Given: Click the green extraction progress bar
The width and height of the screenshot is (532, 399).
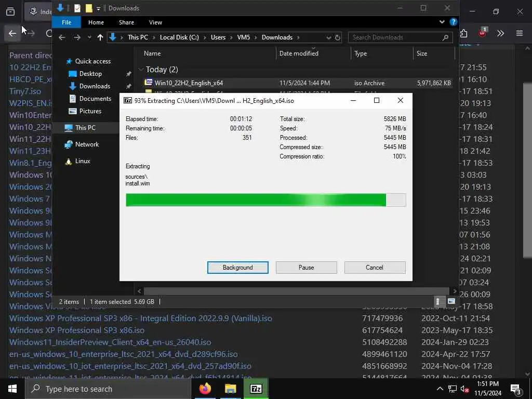Looking at the screenshot, I should pyautogui.click(x=265, y=200).
